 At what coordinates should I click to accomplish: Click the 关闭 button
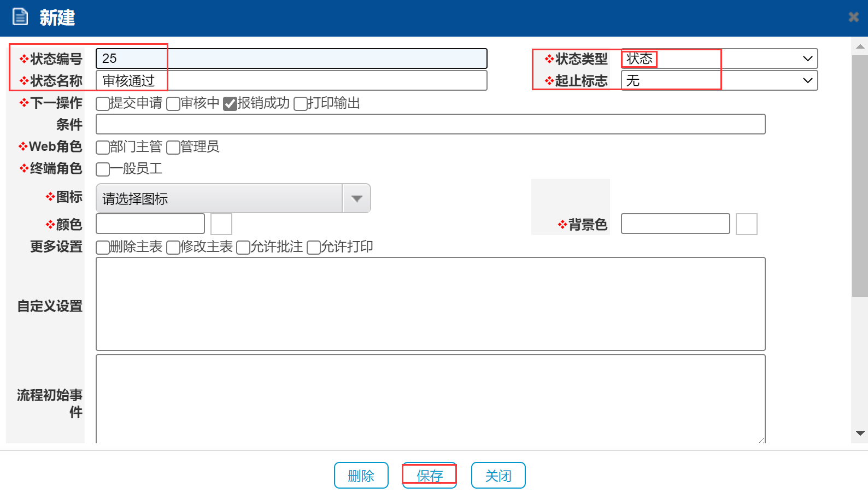[498, 476]
